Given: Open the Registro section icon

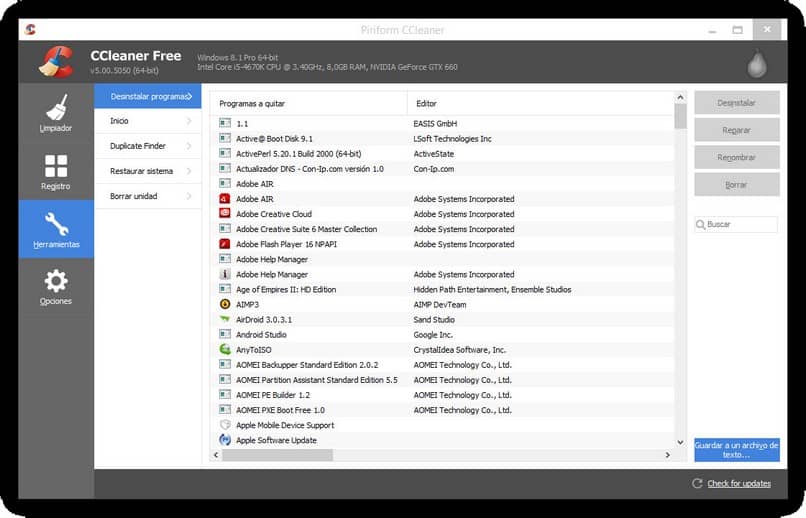Looking at the screenshot, I should [x=56, y=166].
